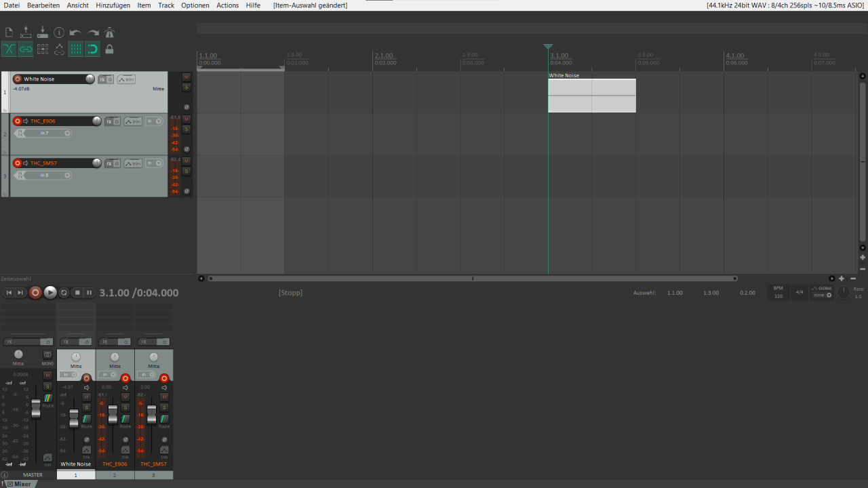Mute the THC_SM57 track in track panel
The image size is (868, 488).
pyautogui.click(x=186, y=161)
